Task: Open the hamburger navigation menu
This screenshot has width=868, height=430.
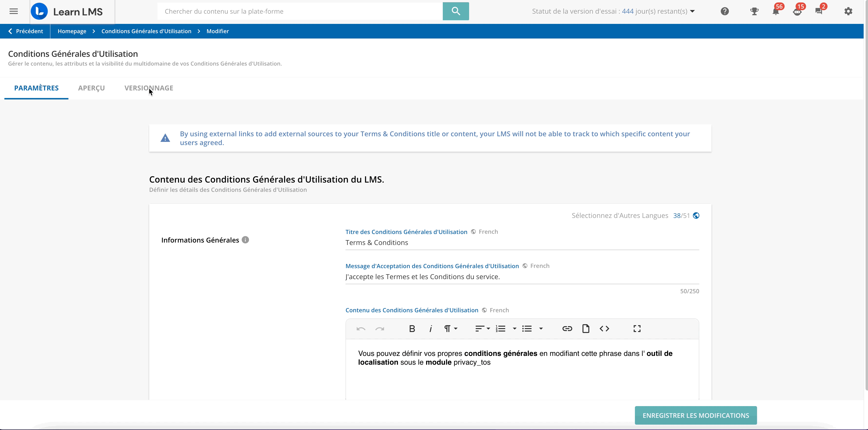Action: click(13, 11)
